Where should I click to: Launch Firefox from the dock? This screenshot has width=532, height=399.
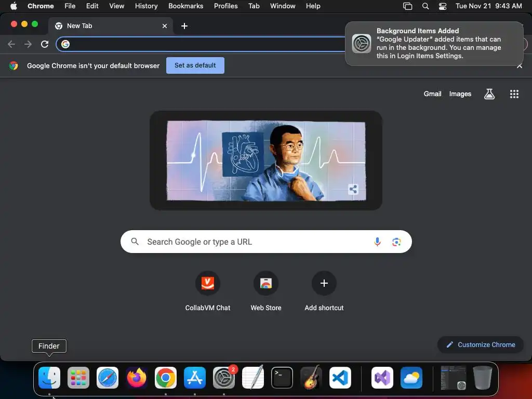tap(137, 377)
